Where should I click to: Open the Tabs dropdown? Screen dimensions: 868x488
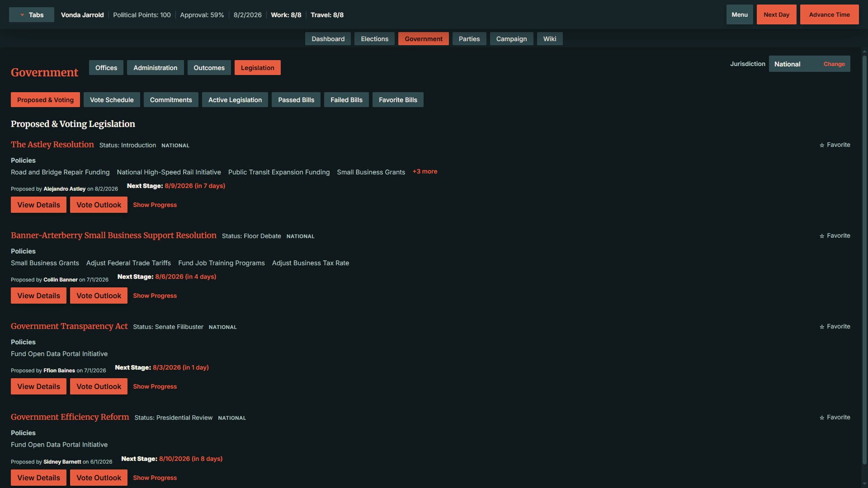[x=32, y=15]
